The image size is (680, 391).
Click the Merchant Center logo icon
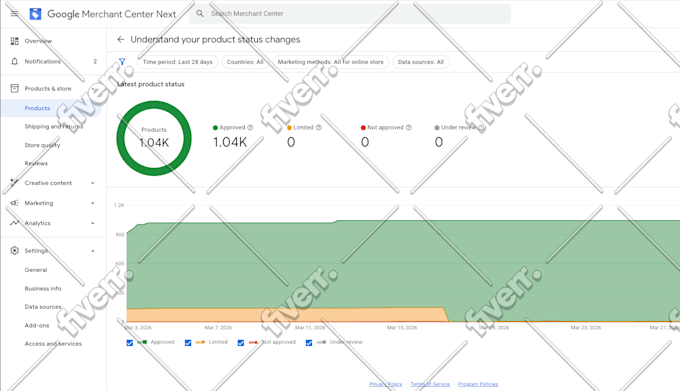(35, 14)
